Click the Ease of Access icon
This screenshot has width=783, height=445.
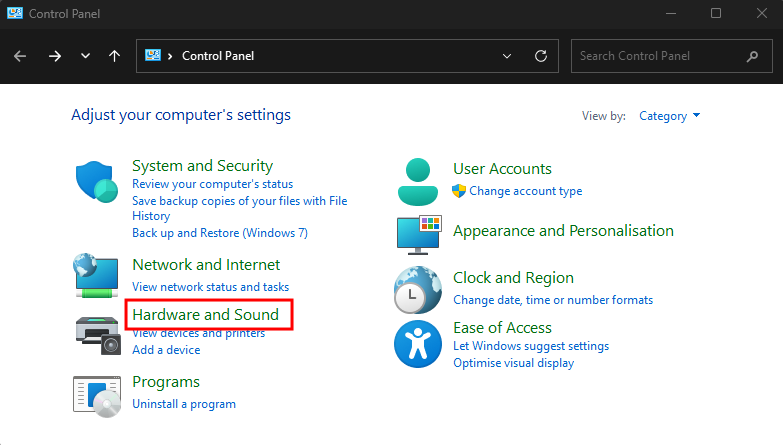click(418, 342)
